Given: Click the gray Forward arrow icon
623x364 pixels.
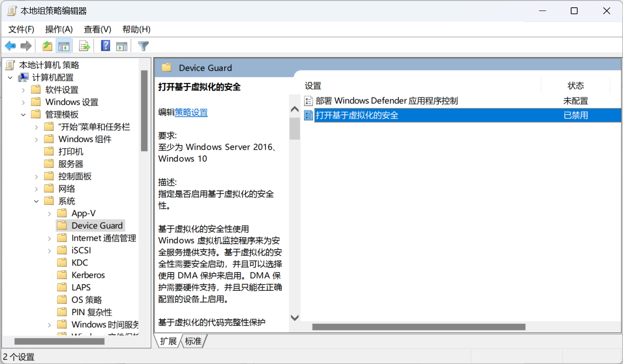Looking at the screenshot, I should click(x=26, y=46).
